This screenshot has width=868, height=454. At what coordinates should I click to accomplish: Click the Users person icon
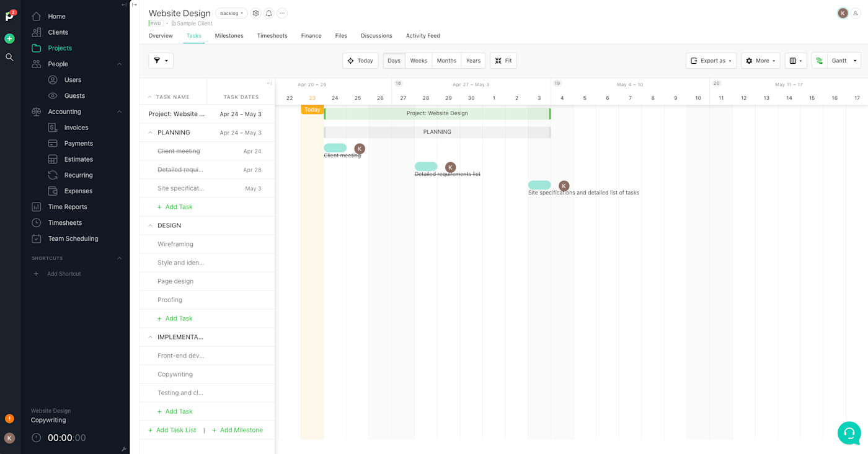click(53, 80)
